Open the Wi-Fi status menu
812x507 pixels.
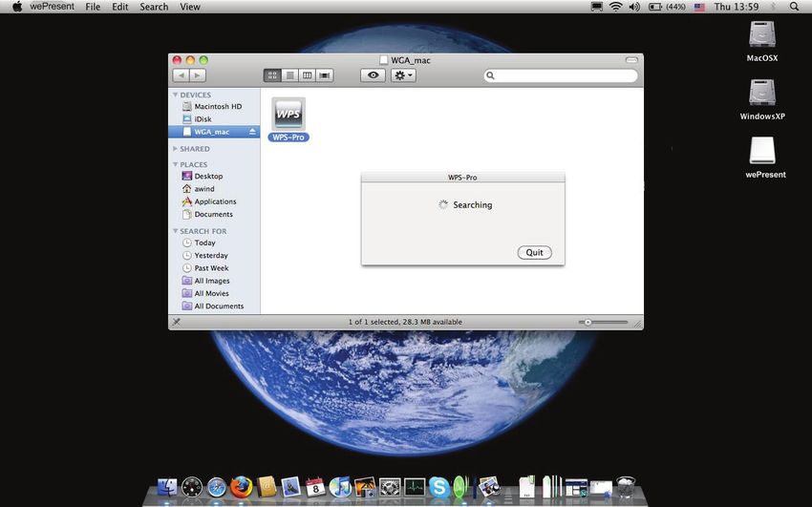click(616, 7)
